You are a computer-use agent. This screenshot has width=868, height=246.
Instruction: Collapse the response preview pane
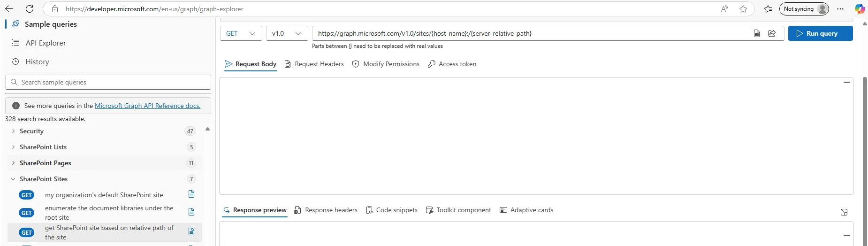click(x=846, y=235)
